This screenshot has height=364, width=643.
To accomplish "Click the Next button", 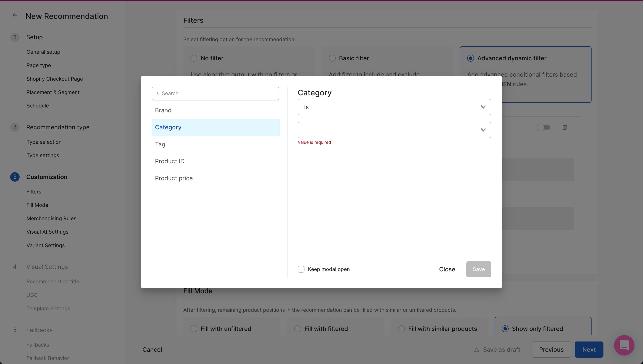I will point(588,350).
